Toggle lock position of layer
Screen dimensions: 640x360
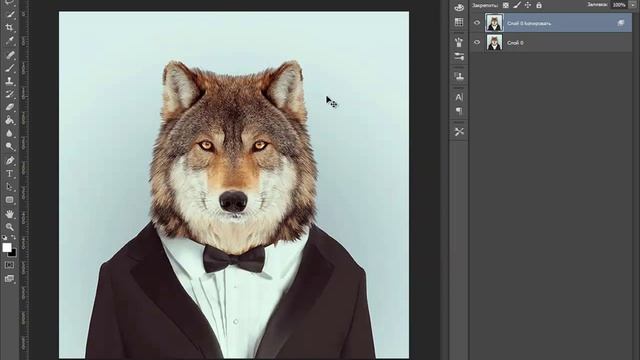(528, 5)
